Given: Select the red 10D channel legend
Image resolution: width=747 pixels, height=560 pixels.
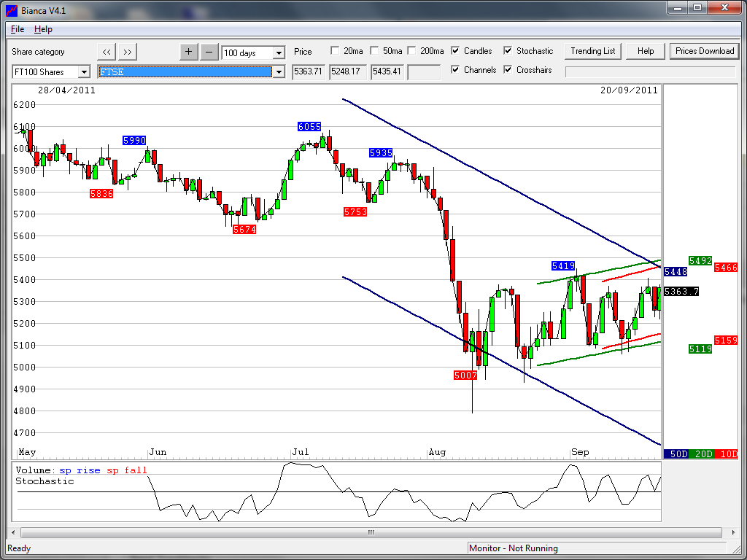Looking at the screenshot, I should pos(727,454).
